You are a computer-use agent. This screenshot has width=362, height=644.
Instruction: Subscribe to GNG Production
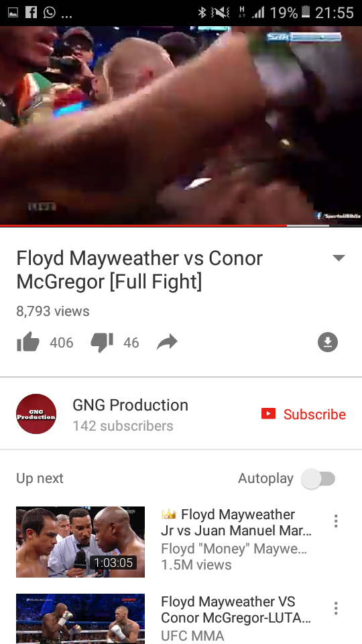[x=304, y=414]
